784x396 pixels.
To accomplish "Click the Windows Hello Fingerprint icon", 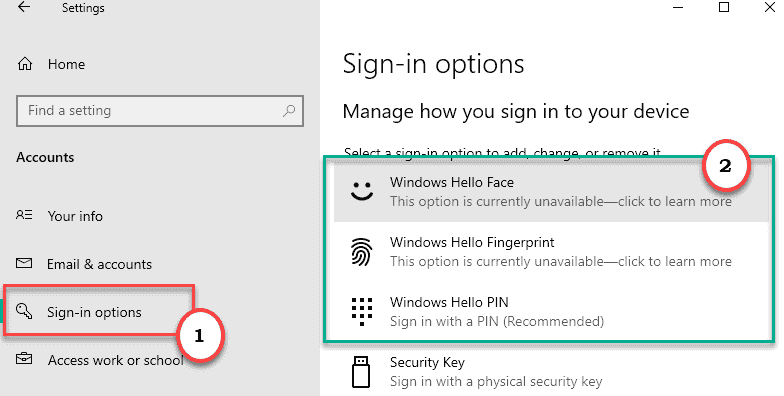I will click(362, 251).
